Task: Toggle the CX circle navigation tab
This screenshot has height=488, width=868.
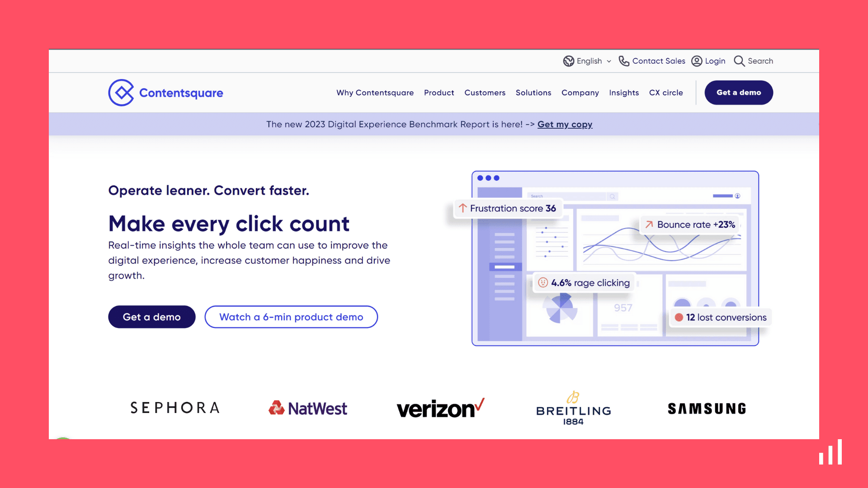Action: point(666,92)
